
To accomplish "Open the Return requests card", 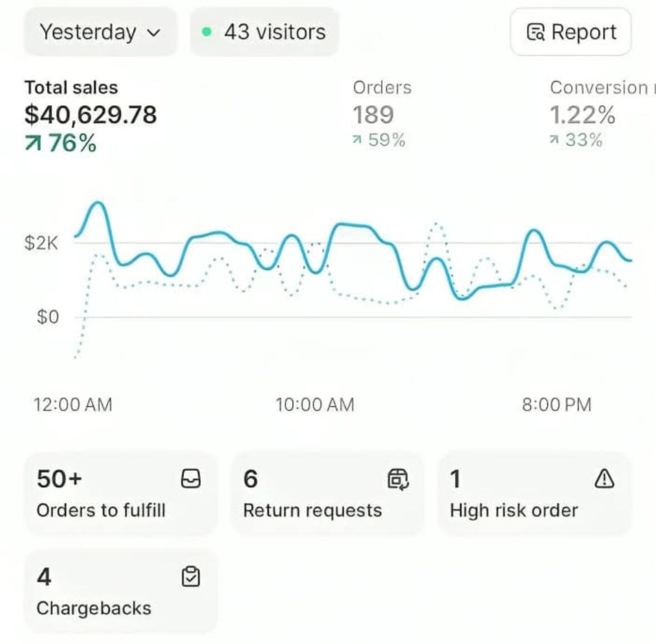I will (327, 494).
